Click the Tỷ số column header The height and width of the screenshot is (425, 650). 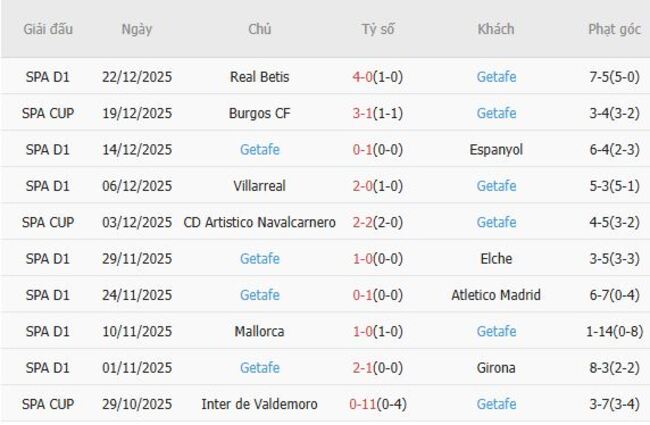coord(378,29)
